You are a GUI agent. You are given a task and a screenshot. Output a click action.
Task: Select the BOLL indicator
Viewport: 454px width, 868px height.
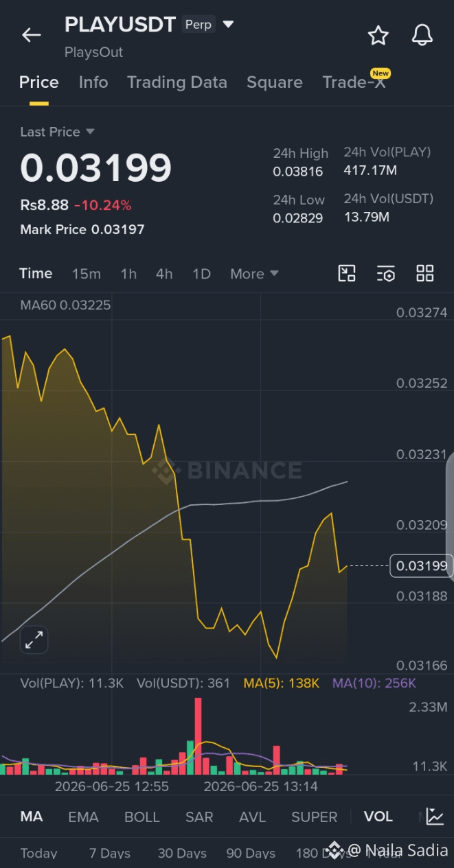[x=142, y=817]
